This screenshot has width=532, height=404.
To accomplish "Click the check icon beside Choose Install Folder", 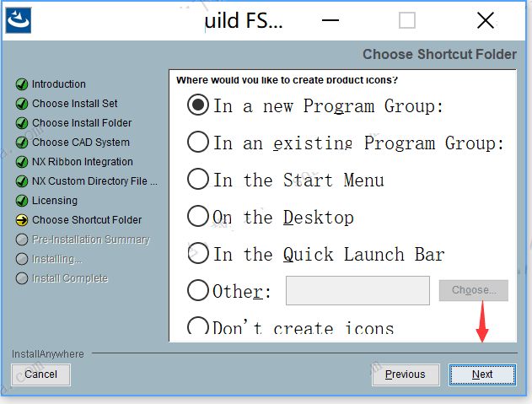I will [21, 123].
